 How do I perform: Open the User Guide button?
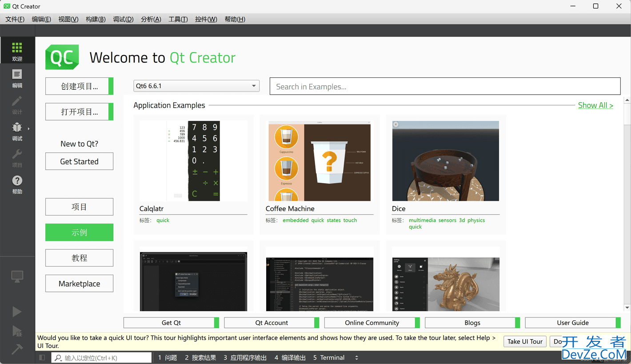click(x=573, y=323)
